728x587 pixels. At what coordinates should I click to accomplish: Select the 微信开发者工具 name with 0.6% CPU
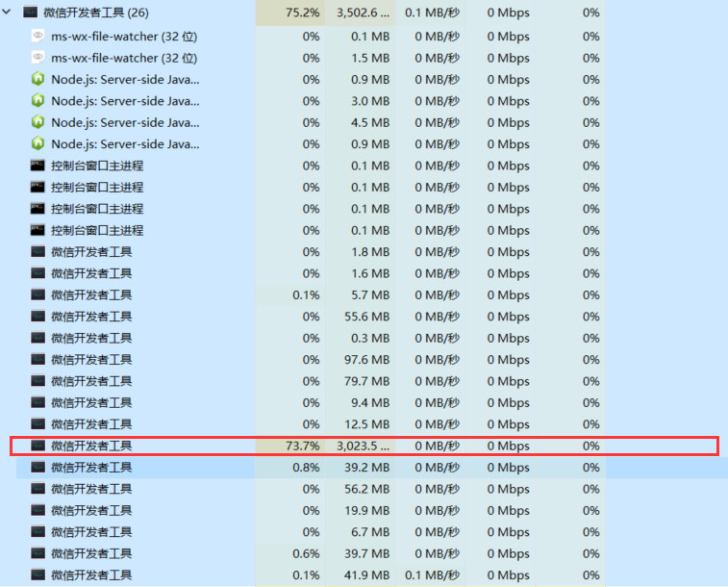point(91,553)
